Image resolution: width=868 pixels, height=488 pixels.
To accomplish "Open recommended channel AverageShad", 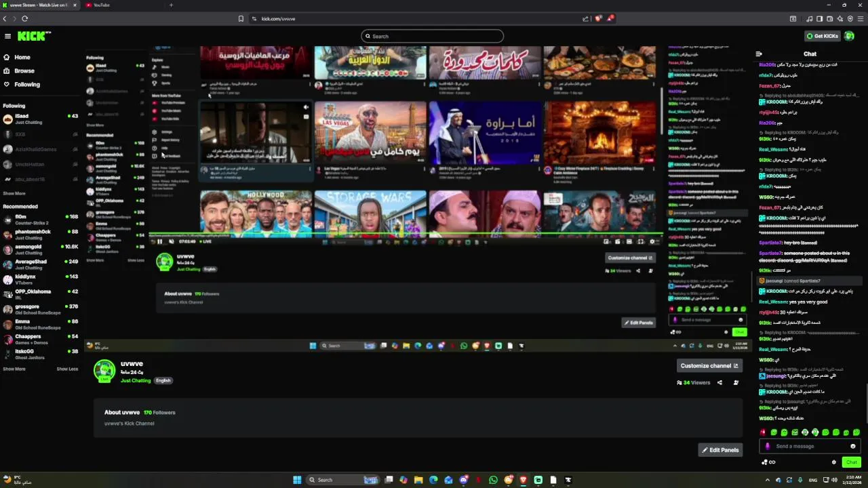I will point(40,264).
